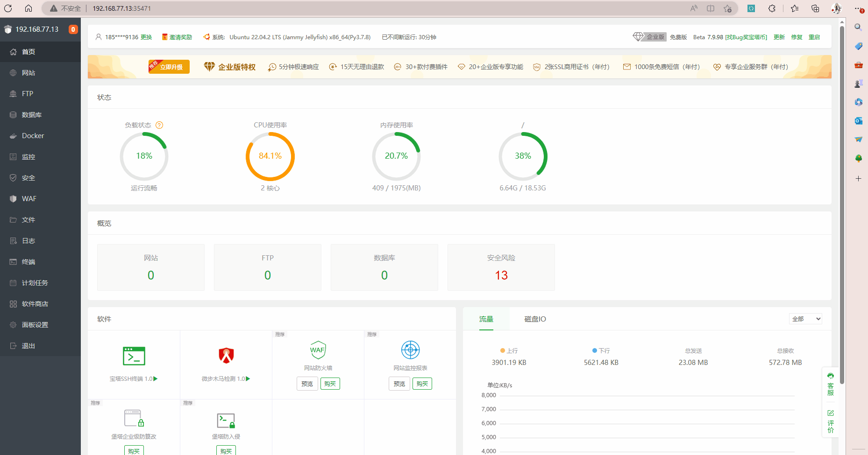The height and width of the screenshot is (455, 868).
Task: Click 更换 next to the phone number
Action: [146, 37]
